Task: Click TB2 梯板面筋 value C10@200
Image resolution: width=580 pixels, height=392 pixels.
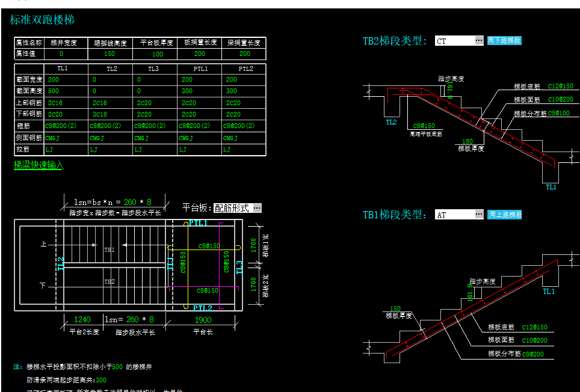Action: tap(560, 99)
